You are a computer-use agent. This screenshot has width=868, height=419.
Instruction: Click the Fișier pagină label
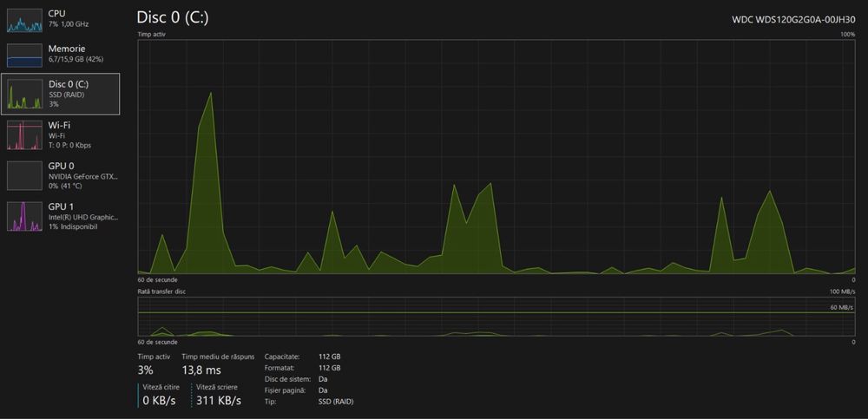click(285, 390)
